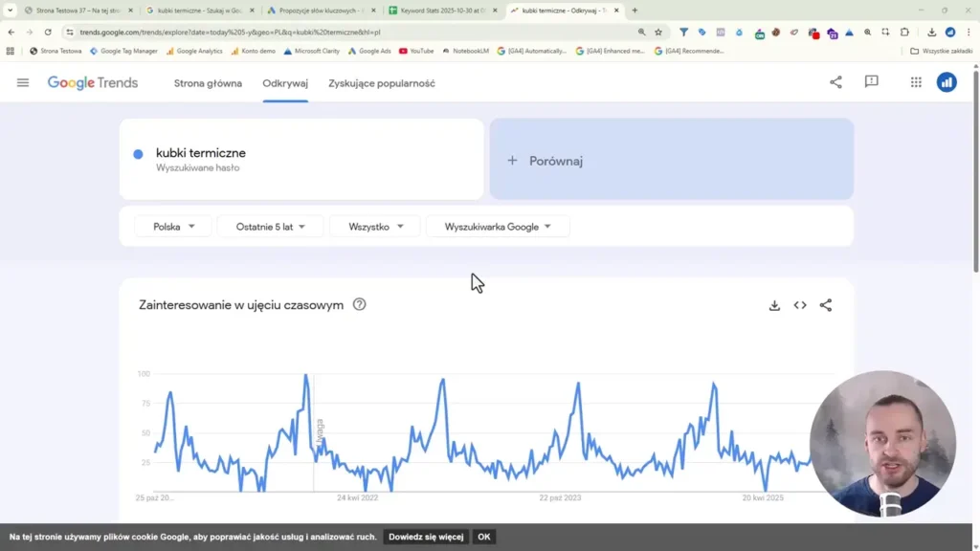Click the Google Trends logo
The height and width of the screenshot is (551, 980).
pyautogui.click(x=93, y=82)
